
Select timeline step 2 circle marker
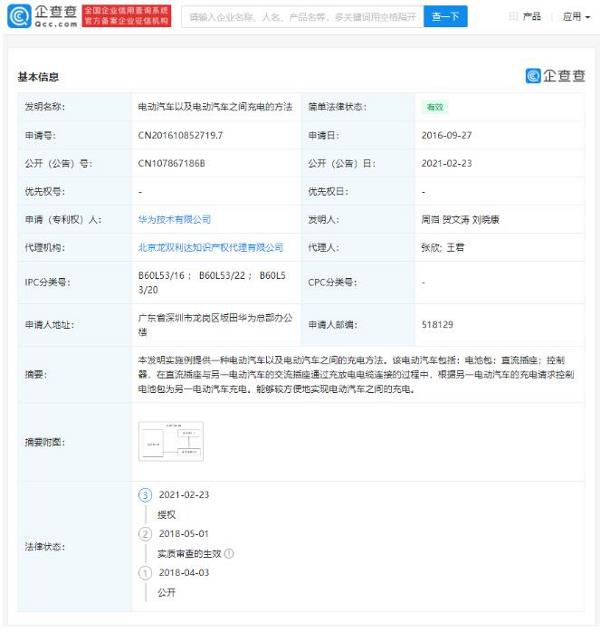(x=145, y=534)
